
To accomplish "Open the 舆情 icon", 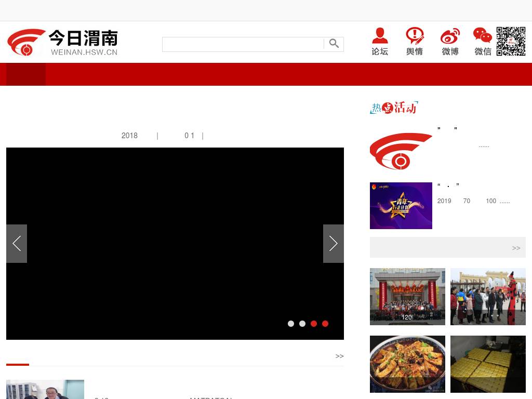I will coord(415,42).
